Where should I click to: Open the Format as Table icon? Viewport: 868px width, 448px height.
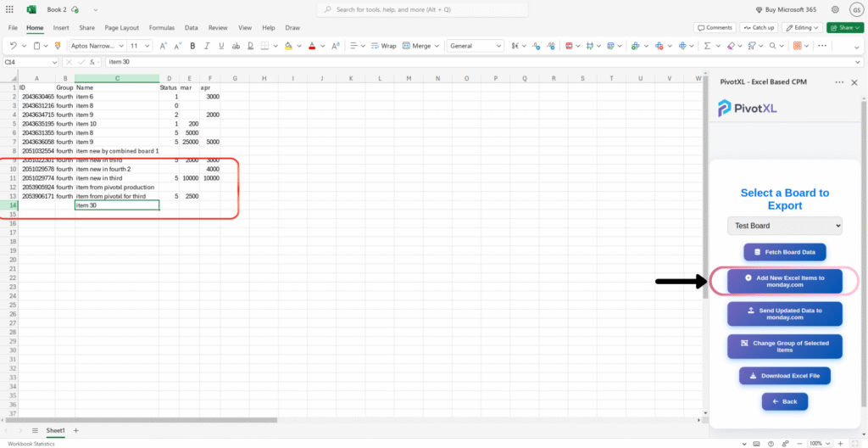pyautogui.click(x=610, y=46)
